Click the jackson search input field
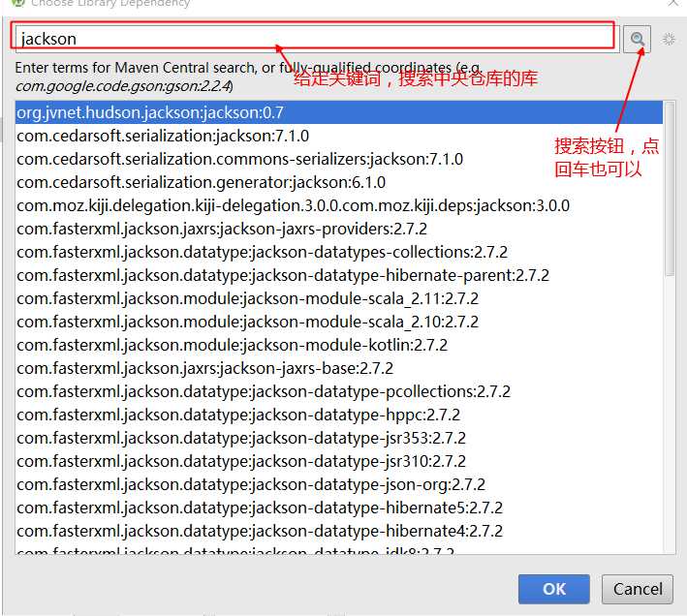The height and width of the screenshot is (616, 687). pos(317,39)
